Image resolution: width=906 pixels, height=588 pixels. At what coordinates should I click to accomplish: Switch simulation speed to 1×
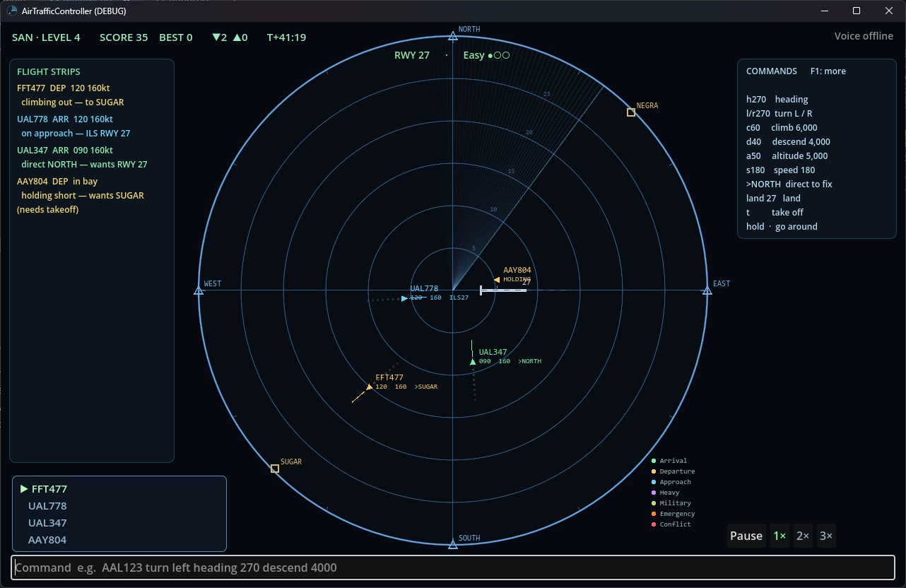779,536
